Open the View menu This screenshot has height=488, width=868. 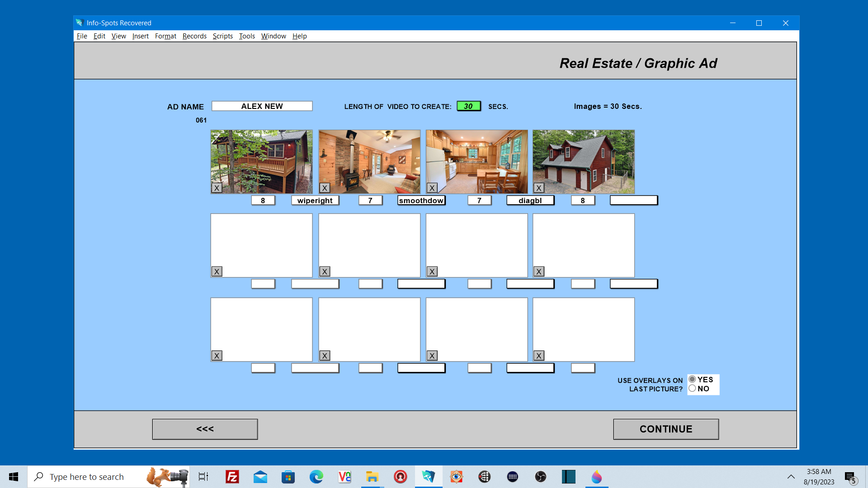[x=119, y=36]
